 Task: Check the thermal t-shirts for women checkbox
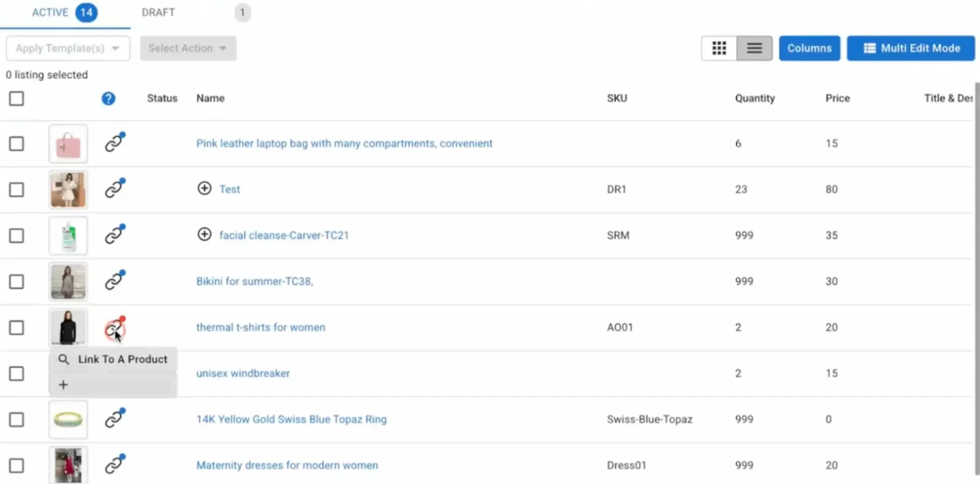pyautogui.click(x=17, y=327)
